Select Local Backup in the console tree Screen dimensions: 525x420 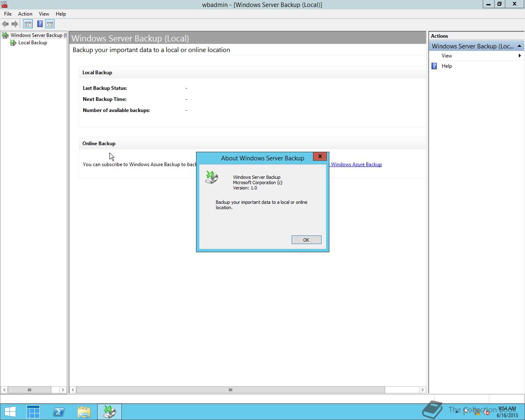pos(33,43)
